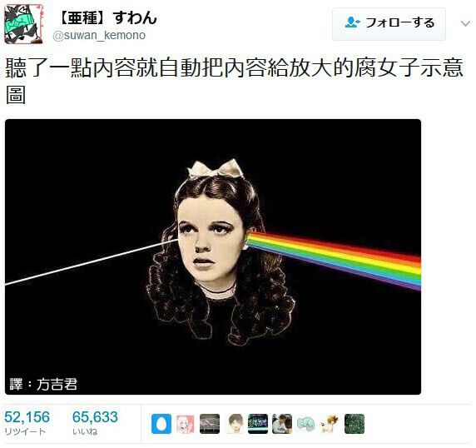The image size is (476, 448).
Task: Open the brown-haired boy avatar liker
Action: point(234,424)
